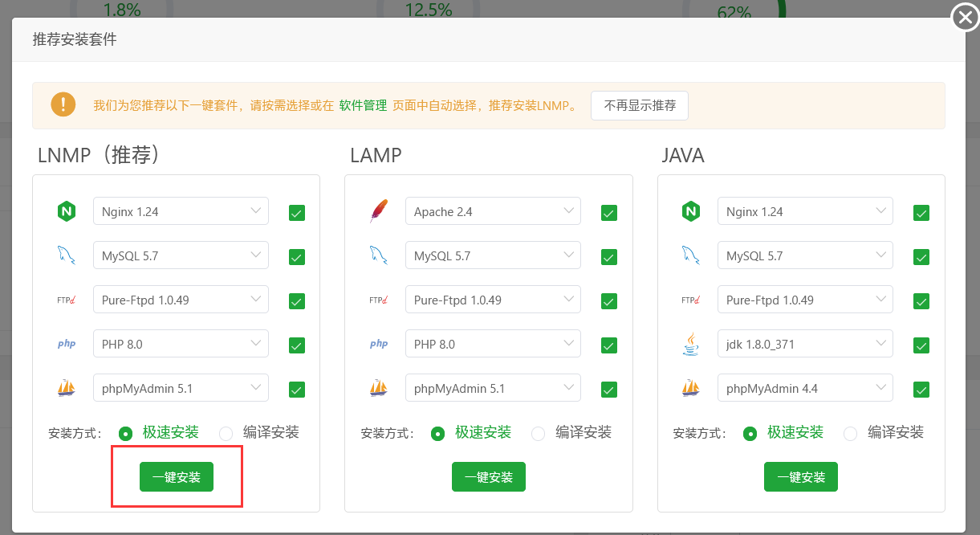Click the phpMyAdmin sailboat icon in LNMP
Viewport: 980px width, 535px height.
(66, 388)
